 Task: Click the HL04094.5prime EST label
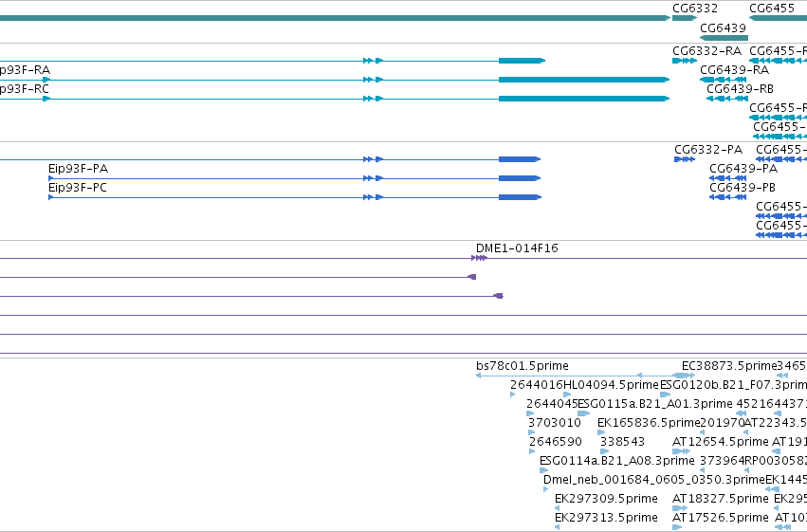(612, 385)
